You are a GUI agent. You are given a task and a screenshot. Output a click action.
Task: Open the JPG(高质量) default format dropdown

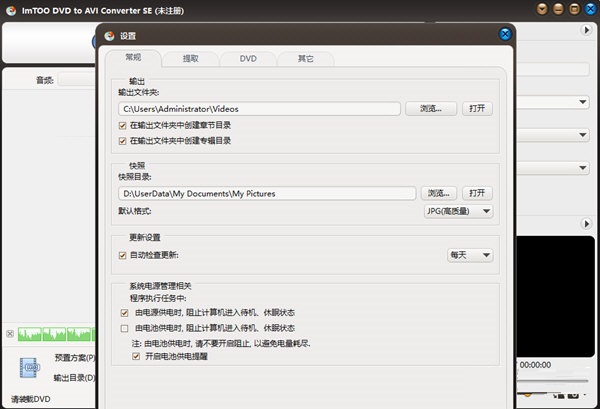click(x=458, y=211)
